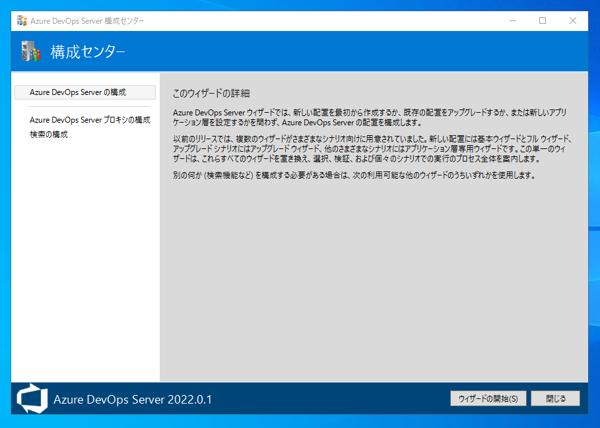Click the paragraph starting with 以前のリリースでは
This screenshot has height=428, width=600.
pos(372,149)
